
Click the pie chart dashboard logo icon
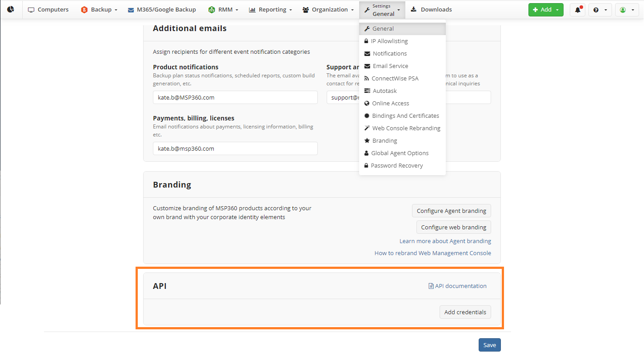pyautogui.click(x=11, y=9)
